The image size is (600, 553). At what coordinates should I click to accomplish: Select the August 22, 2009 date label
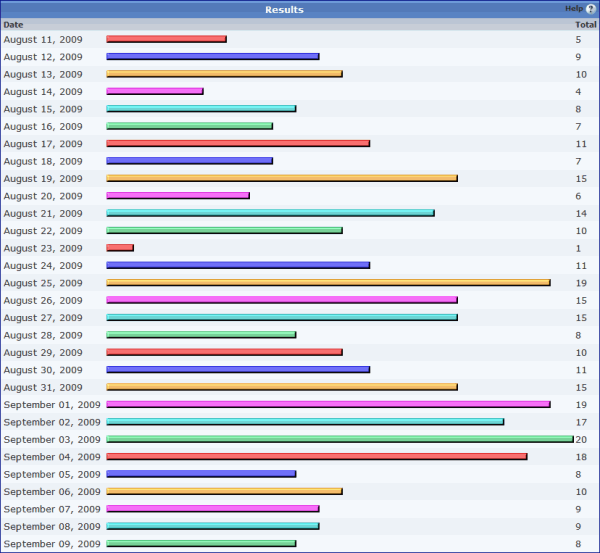43,231
